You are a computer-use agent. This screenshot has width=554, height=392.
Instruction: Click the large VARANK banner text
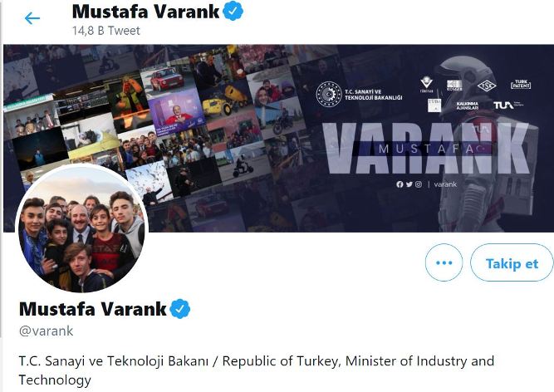coord(426,149)
